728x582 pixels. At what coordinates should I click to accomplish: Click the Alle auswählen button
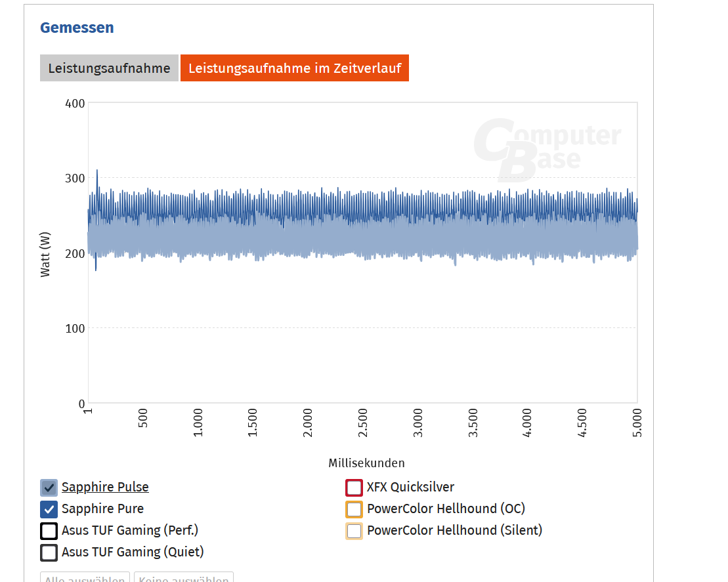click(85, 577)
